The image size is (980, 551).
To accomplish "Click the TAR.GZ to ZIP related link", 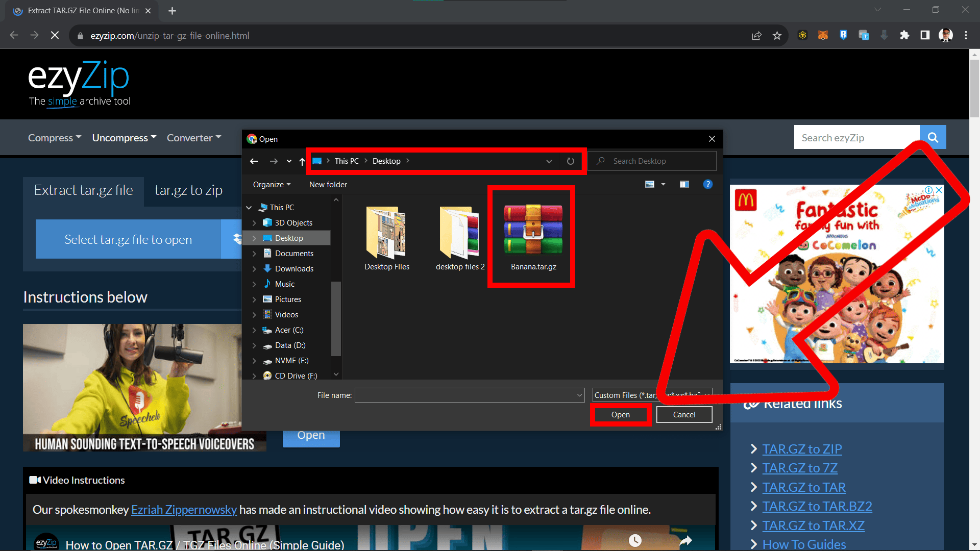I will [801, 449].
